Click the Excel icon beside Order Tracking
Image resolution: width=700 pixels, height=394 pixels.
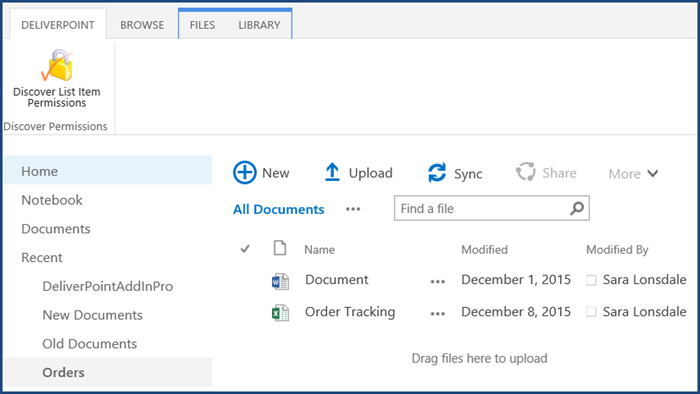click(280, 313)
